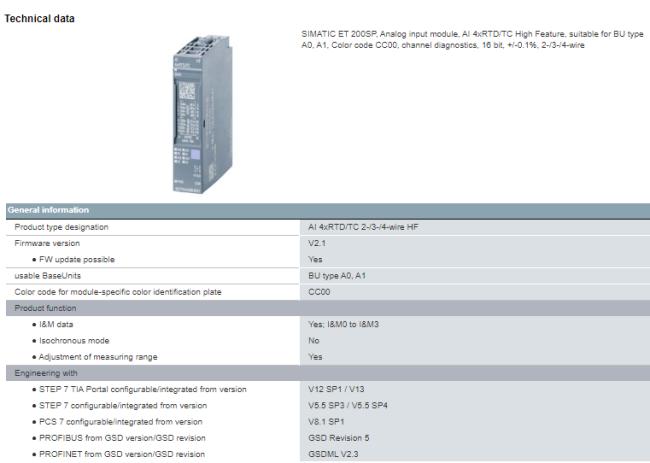The width and height of the screenshot is (650, 463).
Task: Select the BU type A0, A1 value
Action: tap(338, 275)
